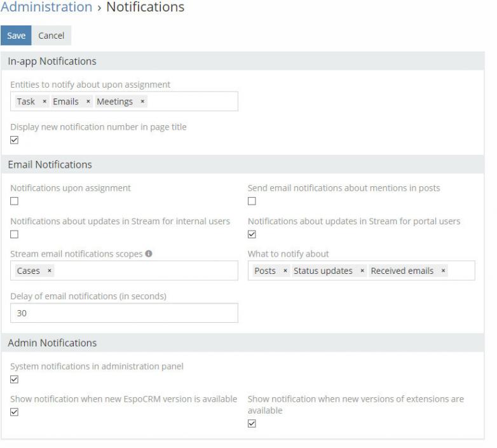
Task: Remove the Task tag
Action: point(44,102)
